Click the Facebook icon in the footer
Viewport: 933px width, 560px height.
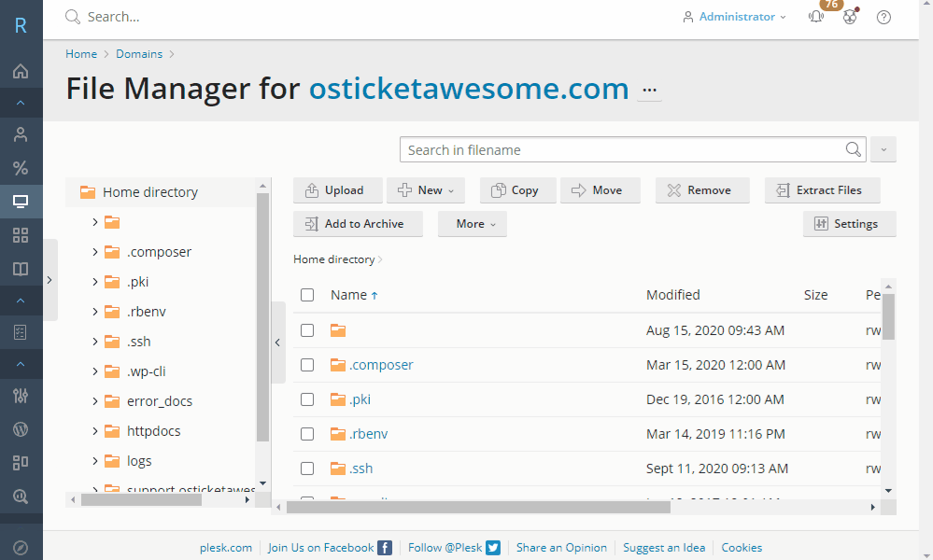click(x=385, y=548)
